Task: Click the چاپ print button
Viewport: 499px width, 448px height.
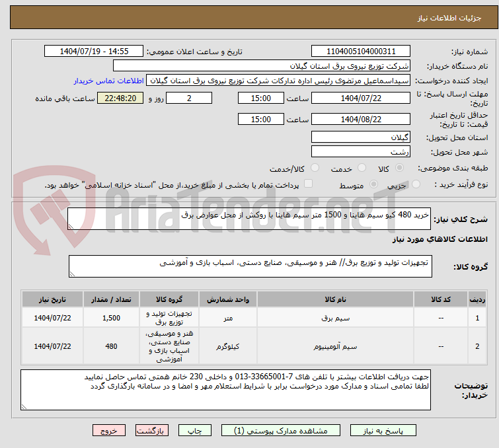Action: point(195,431)
